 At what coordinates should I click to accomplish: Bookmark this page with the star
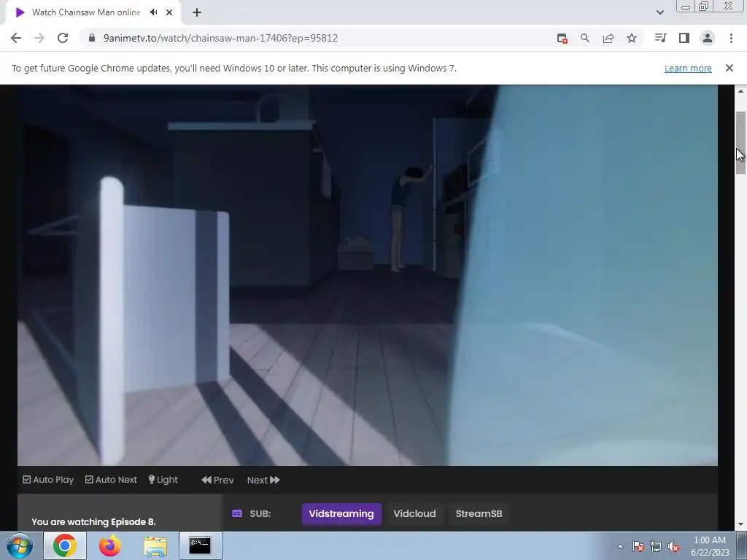632,38
